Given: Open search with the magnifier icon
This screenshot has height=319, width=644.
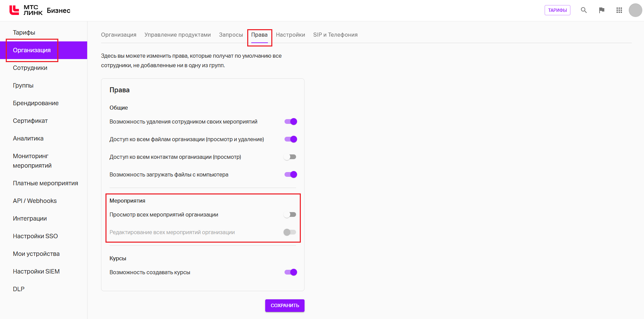Looking at the screenshot, I should pos(584,10).
